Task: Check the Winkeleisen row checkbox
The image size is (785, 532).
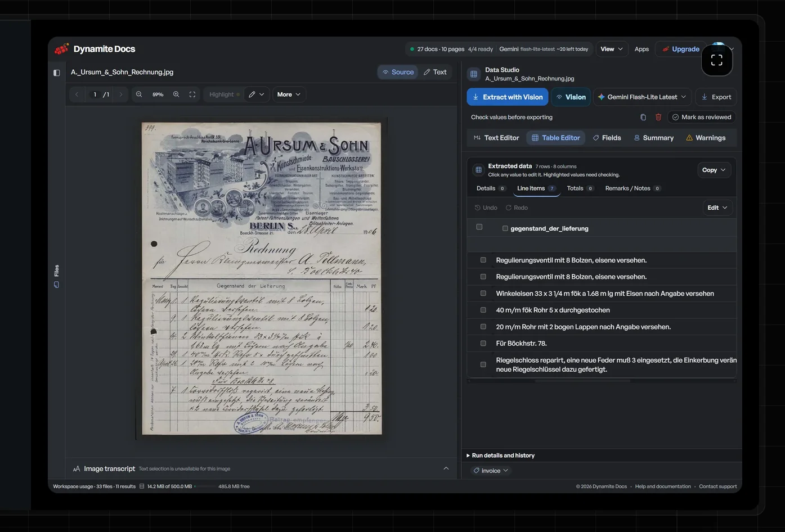Action: 483,293
